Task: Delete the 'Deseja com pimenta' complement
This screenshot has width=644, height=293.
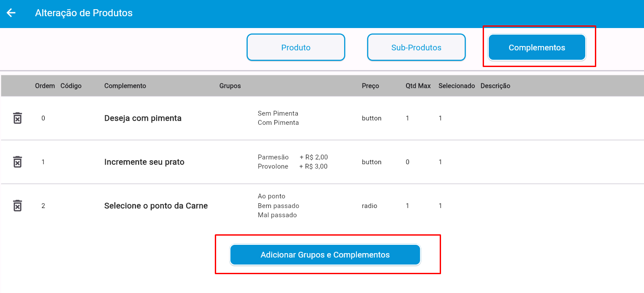Action: point(17,118)
